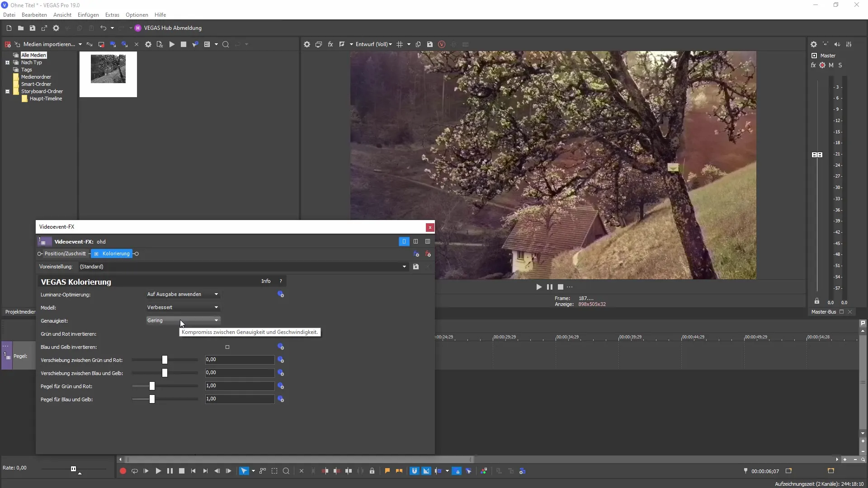Collapse the Storyboard-Ordner tree node
Viewport: 868px width, 488px height.
pos(7,91)
